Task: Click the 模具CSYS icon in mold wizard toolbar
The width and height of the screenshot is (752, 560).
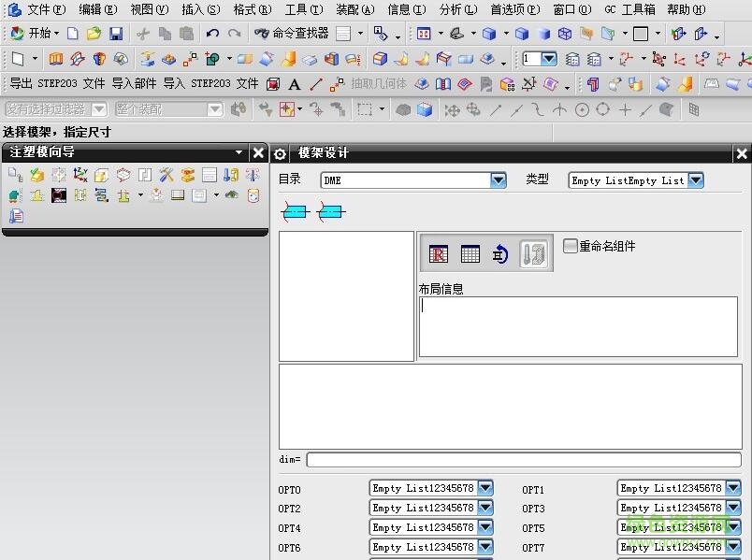Action: click(x=79, y=174)
